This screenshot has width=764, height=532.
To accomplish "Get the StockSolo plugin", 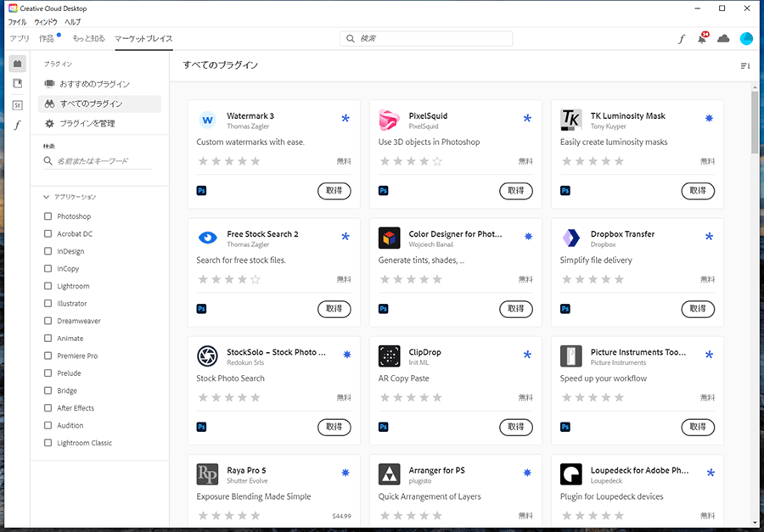I will click(334, 428).
